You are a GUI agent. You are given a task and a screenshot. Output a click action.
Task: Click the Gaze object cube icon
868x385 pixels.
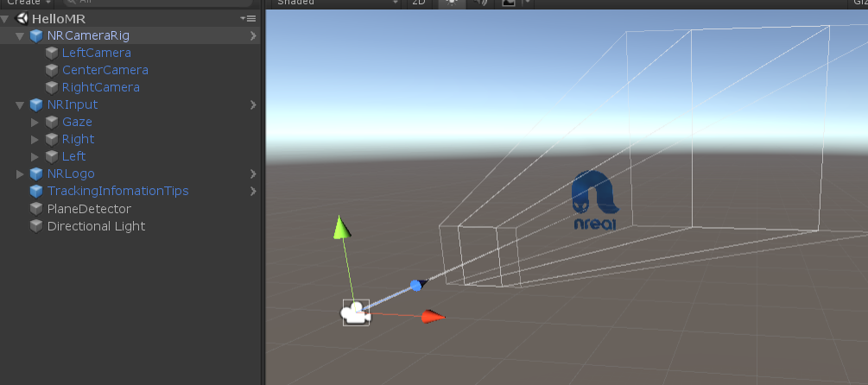point(52,122)
